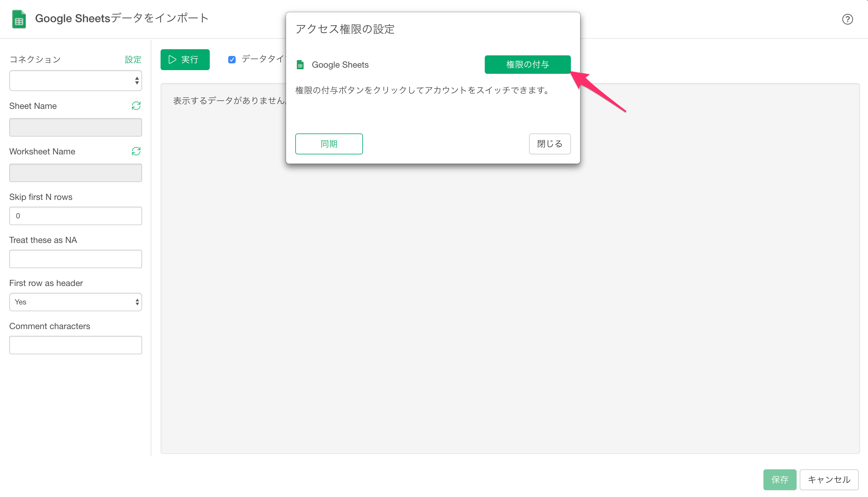Open First row as header dropdown
The width and height of the screenshot is (868, 497).
(75, 302)
